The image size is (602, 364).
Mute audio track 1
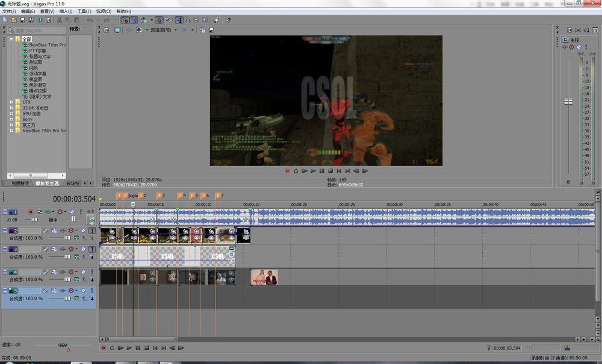pyautogui.click(x=72, y=212)
